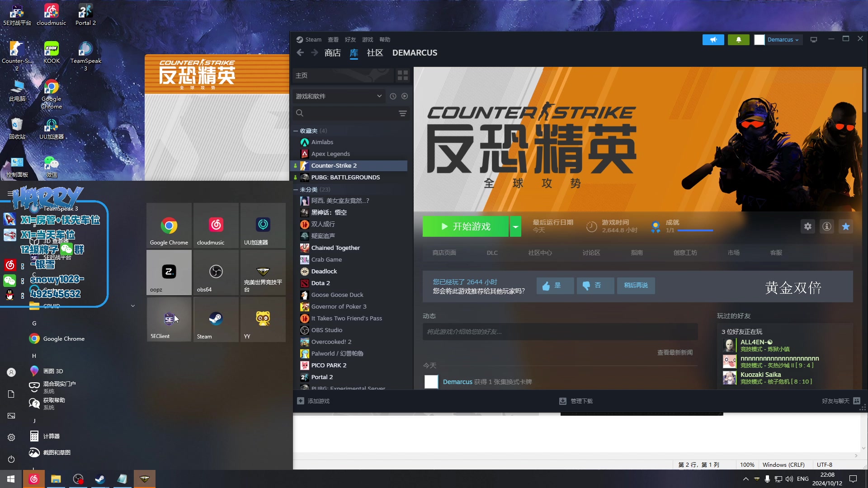Show hidden system tray icons chevron

[745, 479]
